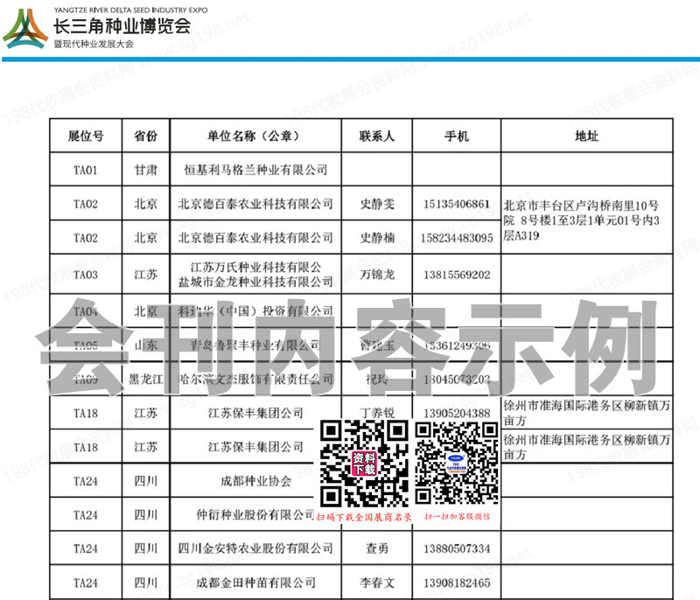
Task: Select phone number 15135406861
Action: (456, 204)
